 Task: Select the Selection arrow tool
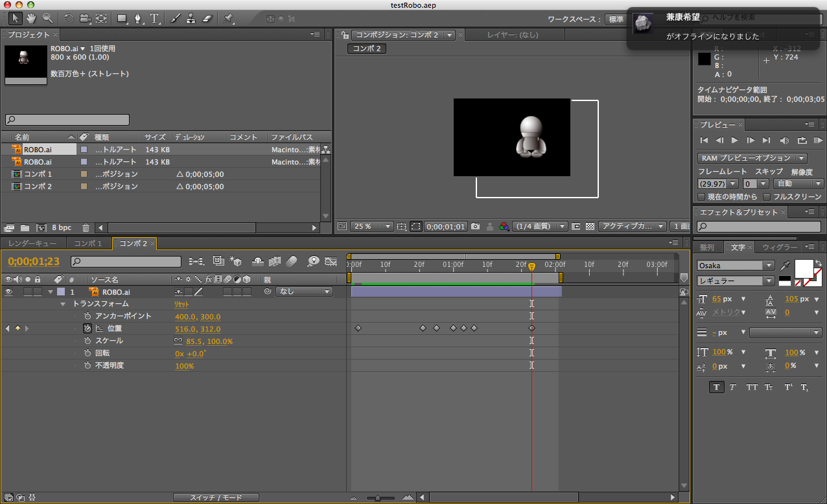click(x=16, y=18)
